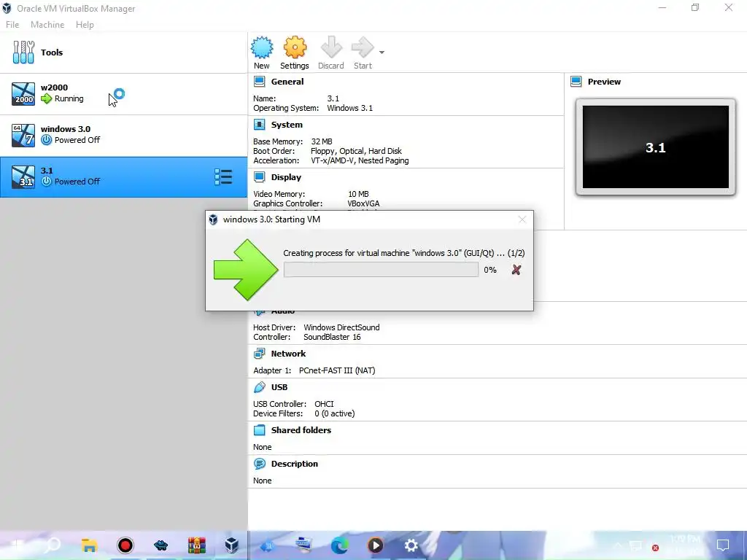This screenshot has height=560, width=747.
Task: Click the 'Windows 3.1' operating system value
Action: coord(349,108)
